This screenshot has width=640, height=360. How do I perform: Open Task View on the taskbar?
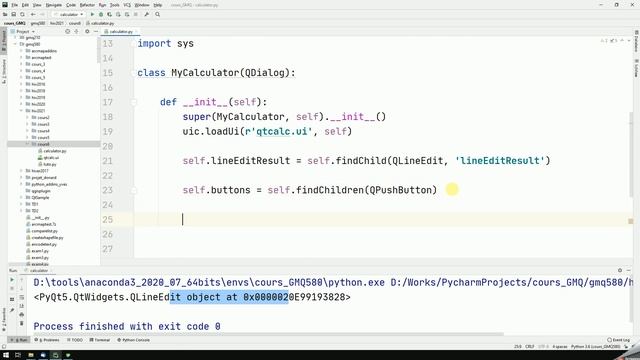click(18, 355)
